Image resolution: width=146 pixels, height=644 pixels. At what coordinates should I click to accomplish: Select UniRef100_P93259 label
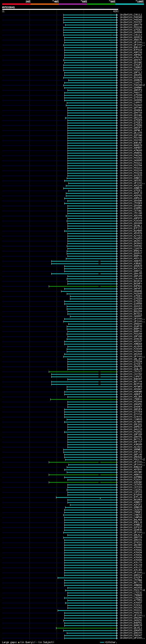[131, 334]
